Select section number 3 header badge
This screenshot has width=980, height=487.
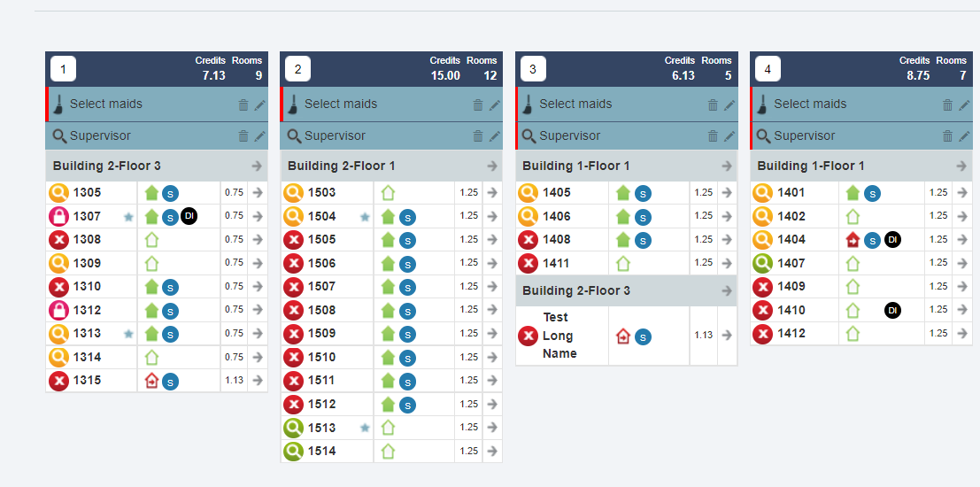click(x=533, y=68)
